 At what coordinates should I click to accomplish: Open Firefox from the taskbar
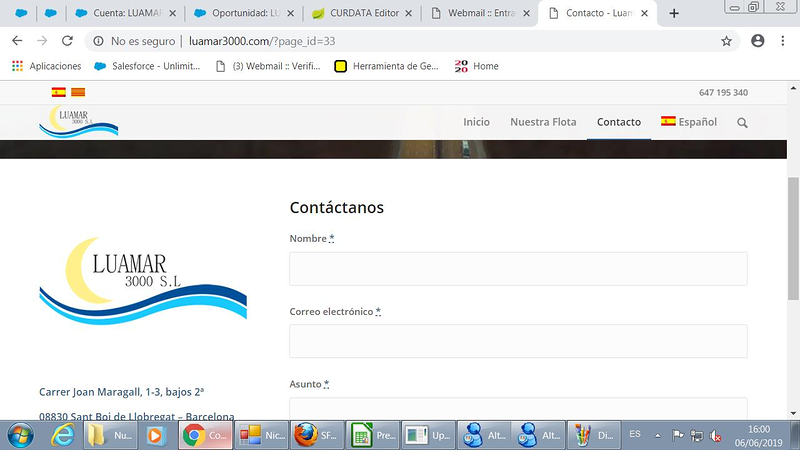click(304, 436)
